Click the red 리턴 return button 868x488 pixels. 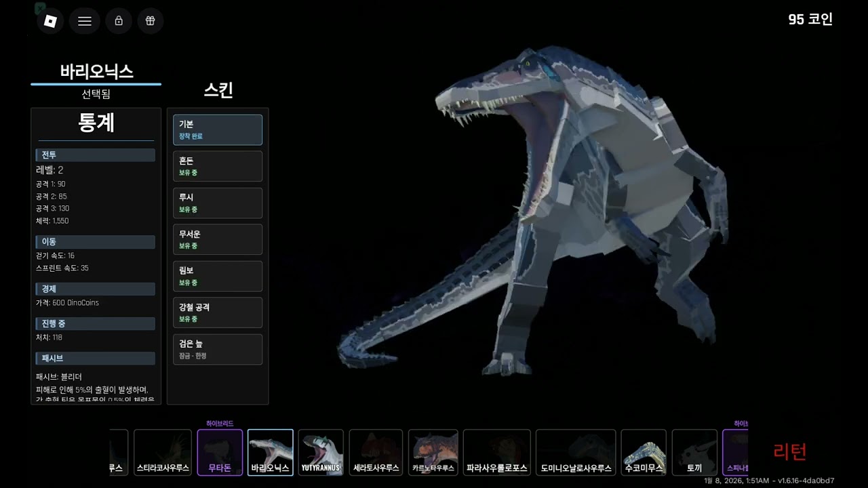click(x=790, y=451)
